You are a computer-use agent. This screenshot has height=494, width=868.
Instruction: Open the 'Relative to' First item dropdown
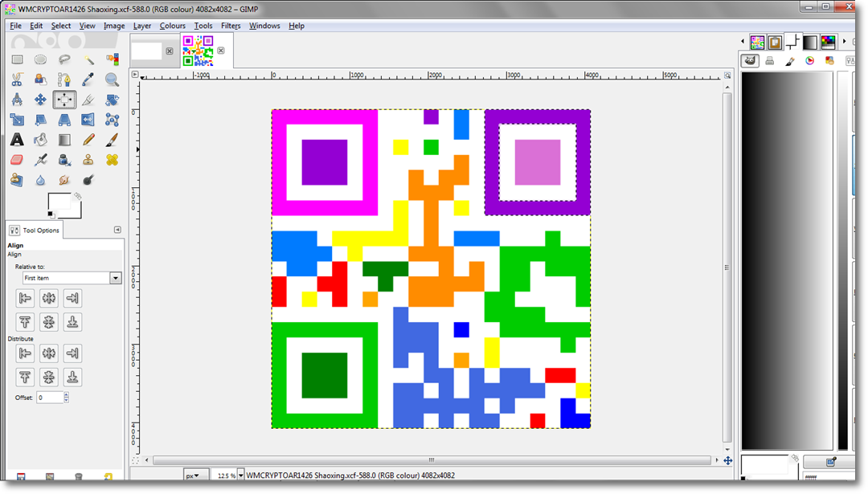point(72,278)
